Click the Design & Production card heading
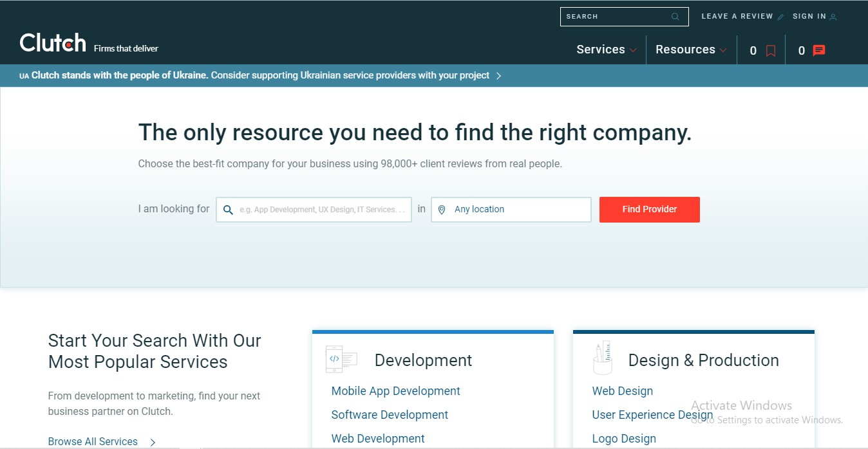Viewport: 868px width, 449px height. tap(704, 360)
